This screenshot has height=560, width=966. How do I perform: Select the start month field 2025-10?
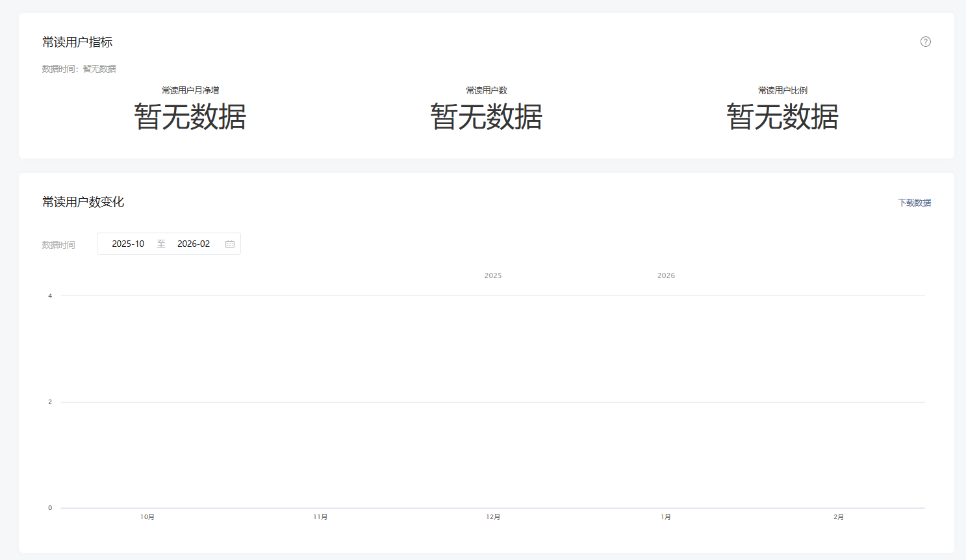tap(128, 244)
